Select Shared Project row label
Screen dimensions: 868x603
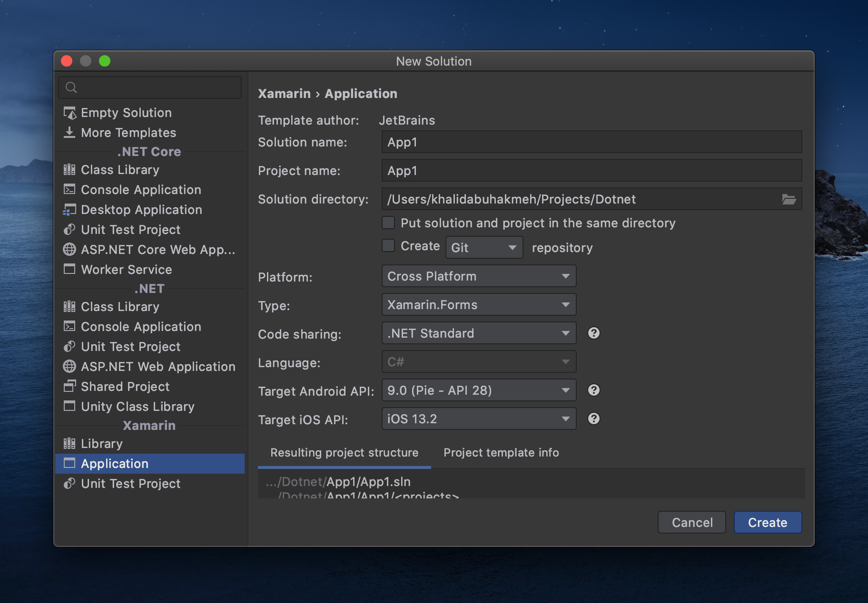(x=125, y=387)
